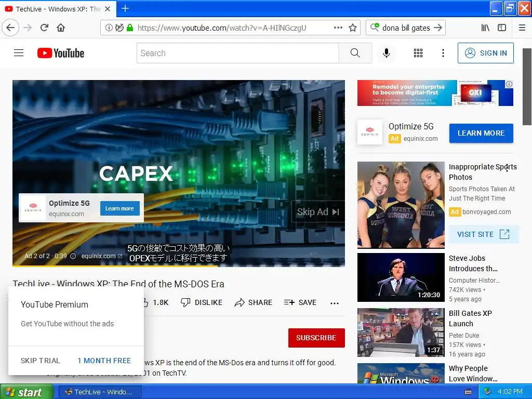Click AdChoices info icon on banner ad
Image resolution: width=532 pixels, height=399 pixels.
coord(509,84)
